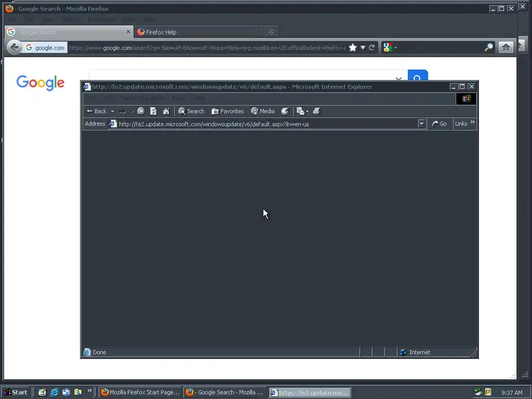
Task: Bookmark this page with the star icon
Action: (x=353, y=47)
